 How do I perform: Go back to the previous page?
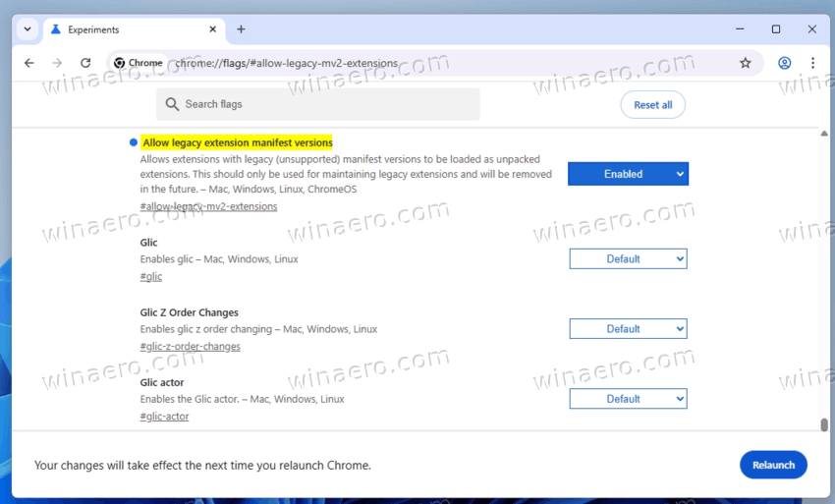point(29,63)
